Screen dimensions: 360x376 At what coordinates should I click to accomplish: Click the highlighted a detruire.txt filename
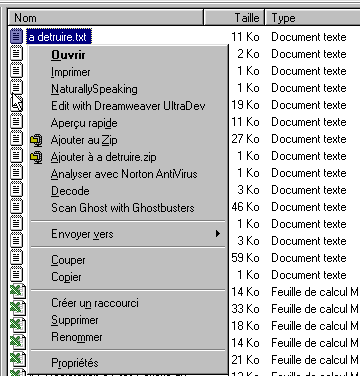(58, 37)
